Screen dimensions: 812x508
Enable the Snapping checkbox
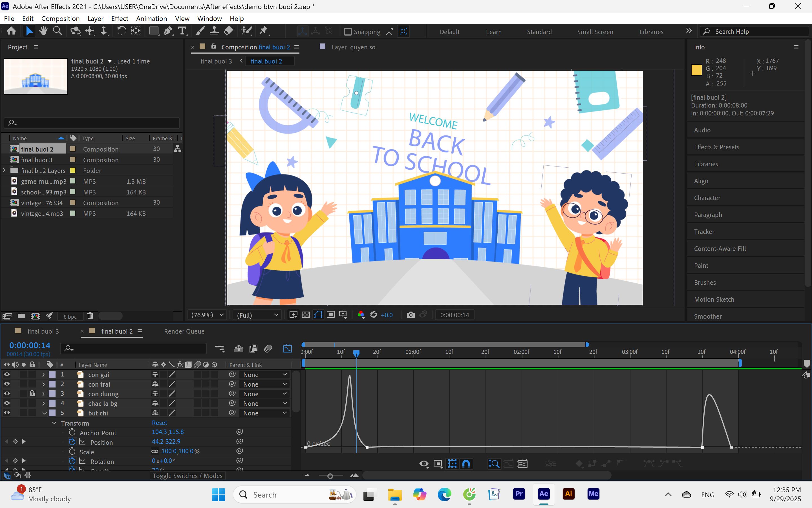(348, 32)
